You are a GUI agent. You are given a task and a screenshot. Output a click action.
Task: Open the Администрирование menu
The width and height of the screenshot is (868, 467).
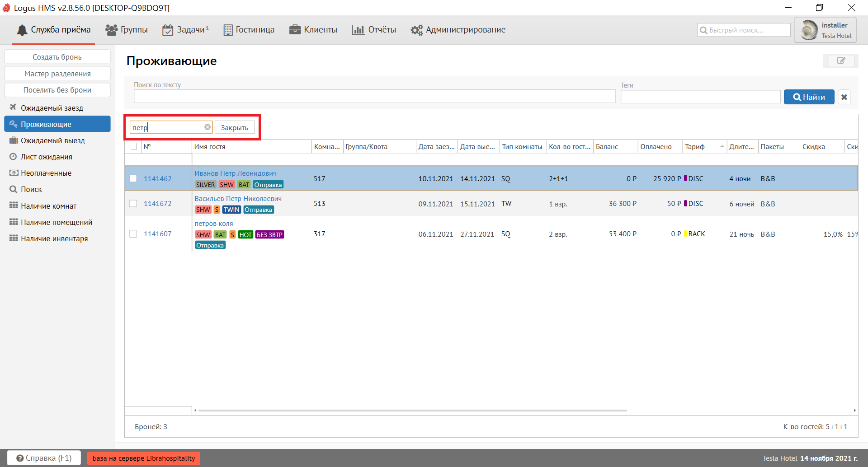(458, 30)
